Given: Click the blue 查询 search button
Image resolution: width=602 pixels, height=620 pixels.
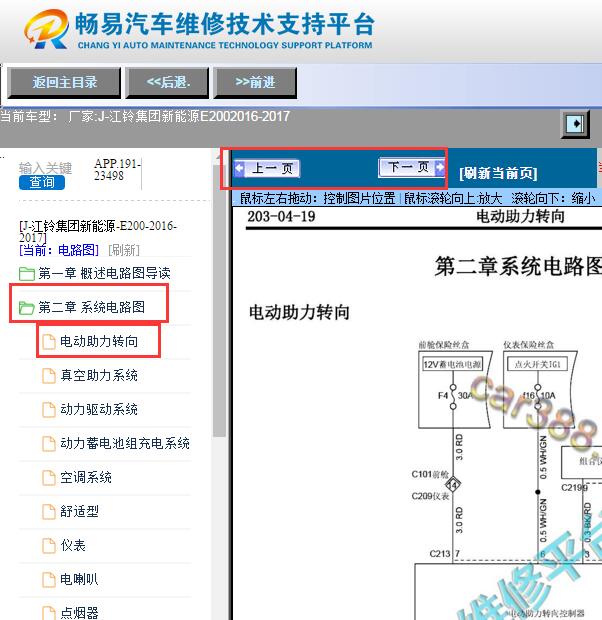Looking at the screenshot, I should pos(42,182).
